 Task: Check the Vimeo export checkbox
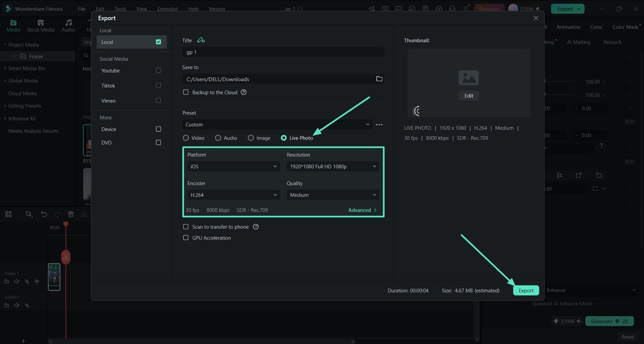(x=159, y=100)
